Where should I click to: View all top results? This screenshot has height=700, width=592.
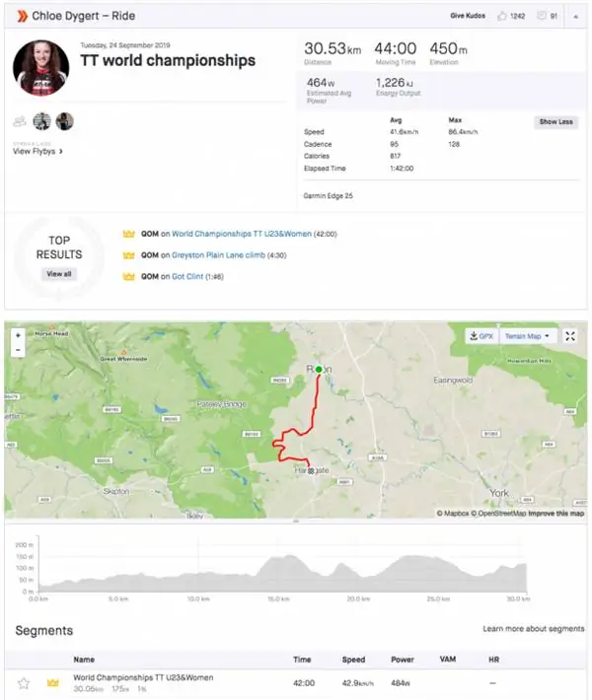(59, 274)
